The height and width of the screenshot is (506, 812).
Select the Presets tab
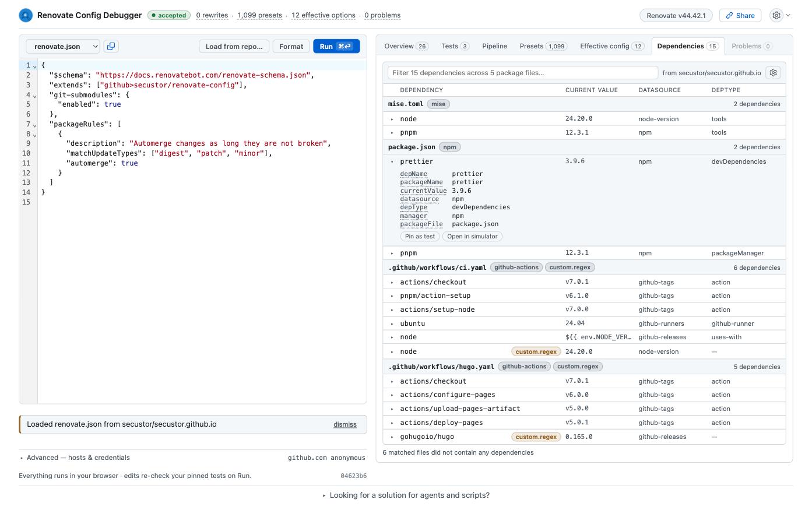(543, 46)
